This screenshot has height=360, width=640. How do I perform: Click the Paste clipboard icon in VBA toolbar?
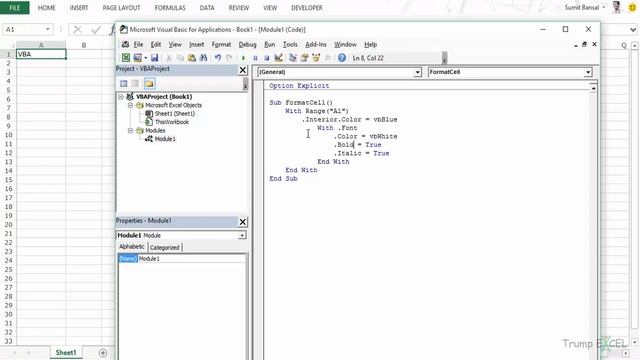[191, 58]
